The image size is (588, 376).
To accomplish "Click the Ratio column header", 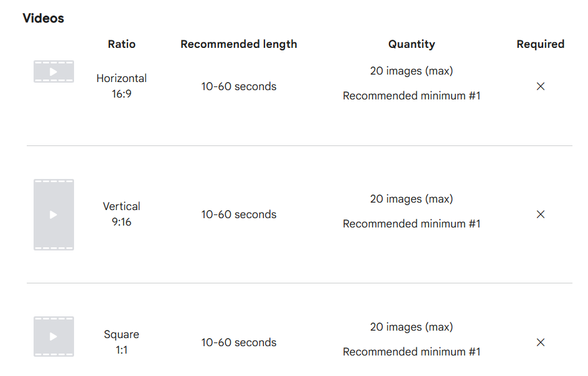I will click(x=121, y=44).
